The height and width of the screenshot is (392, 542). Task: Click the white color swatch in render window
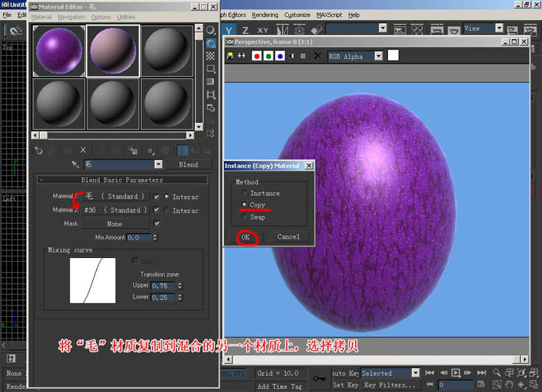click(393, 55)
